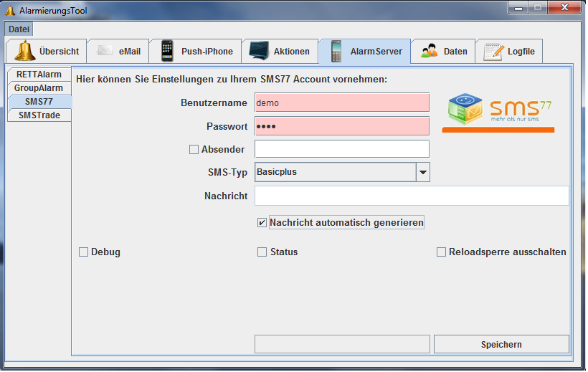Image resolution: width=588 pixels, height=372 pixels.
Task: Click the people icon on Daten tab
Action: pyautogui.click(x=430, y=52)
